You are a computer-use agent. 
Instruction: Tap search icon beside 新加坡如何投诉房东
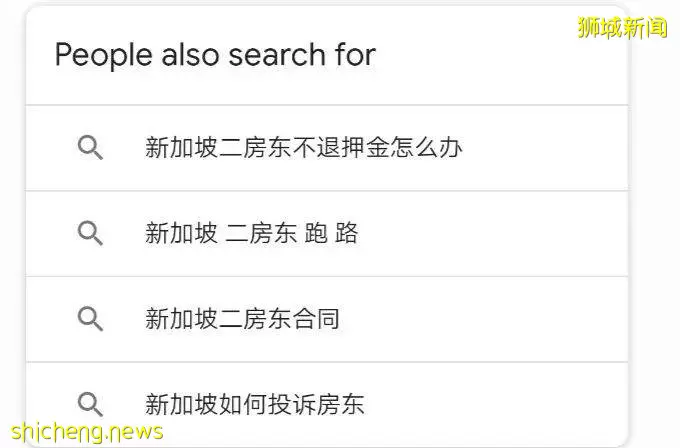pos(90,404)
